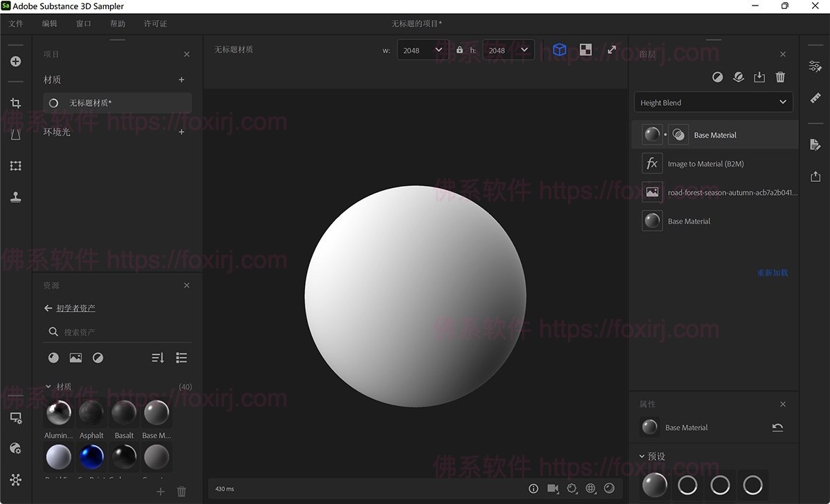This screenshot has height=504, width=830.
Task: Open the camera icon in the viewport bar
Action: pos(553,488)
